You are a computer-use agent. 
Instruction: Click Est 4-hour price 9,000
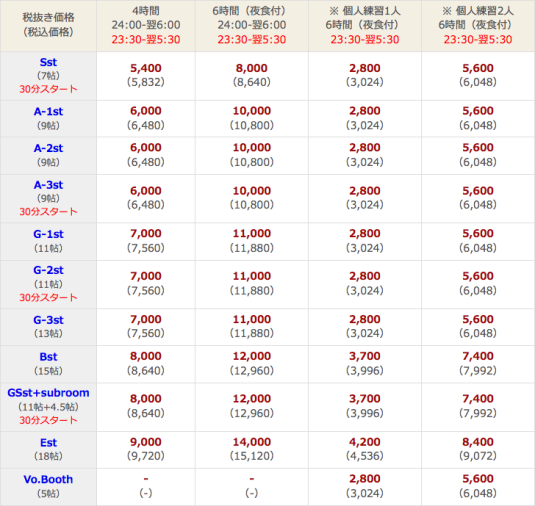pyautogui.click(x=146, y=442)
